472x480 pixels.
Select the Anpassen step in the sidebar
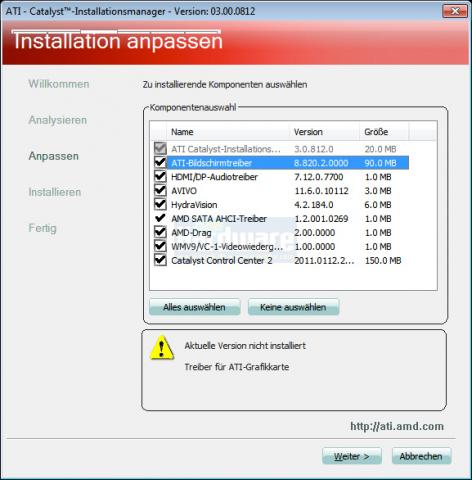coord(54,156)
